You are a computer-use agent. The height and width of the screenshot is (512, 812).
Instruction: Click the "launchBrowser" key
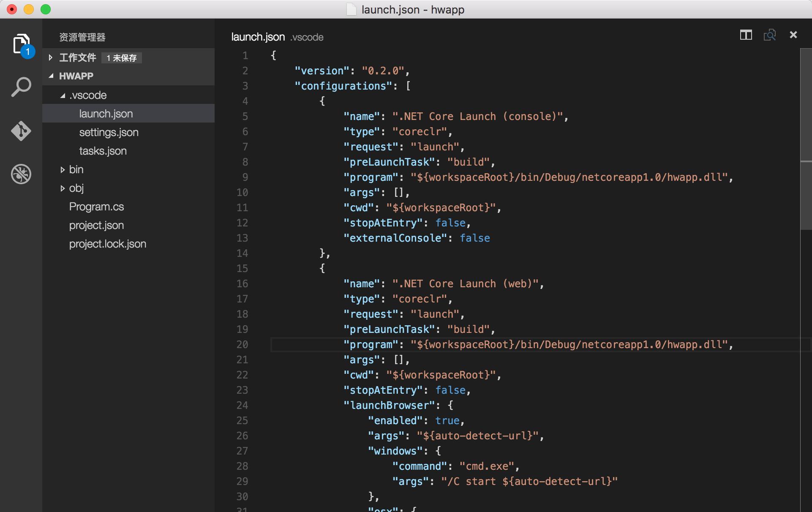pyautogui.click(x=389, y=405)
